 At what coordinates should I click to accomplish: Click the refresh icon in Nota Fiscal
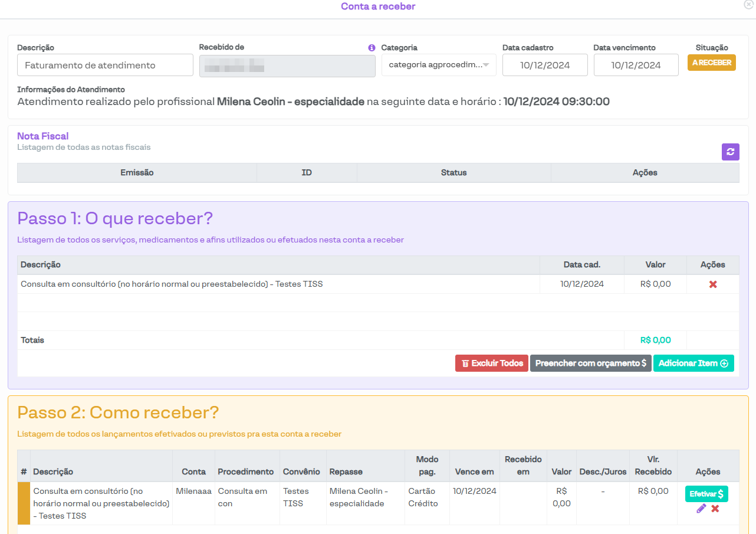point(730,152)
